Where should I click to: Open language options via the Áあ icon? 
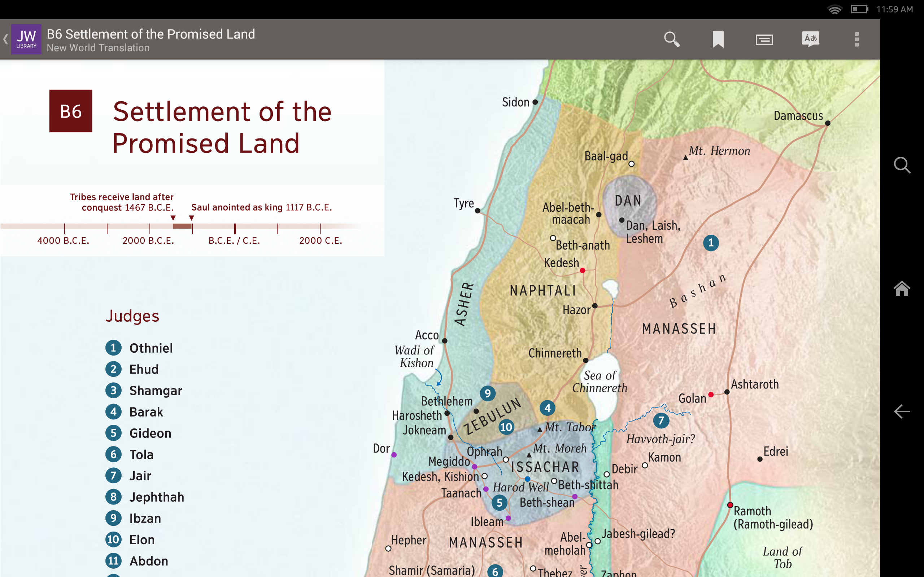coord(810,39)
